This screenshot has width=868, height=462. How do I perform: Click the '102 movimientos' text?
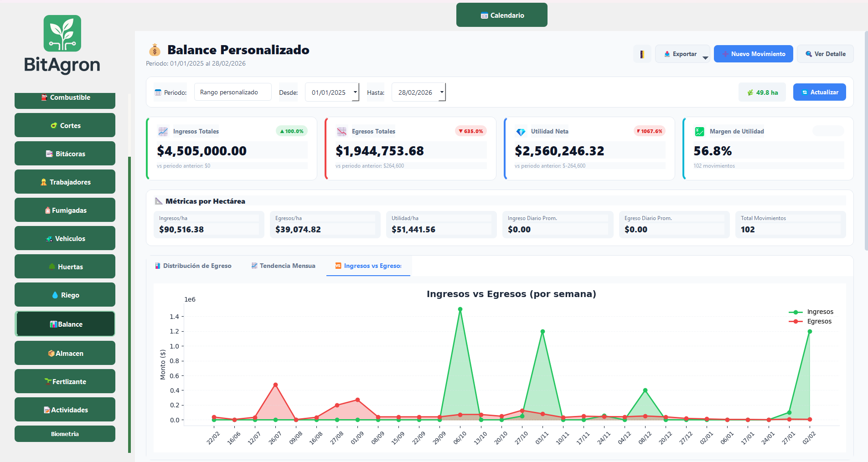(x=714, y=166)
